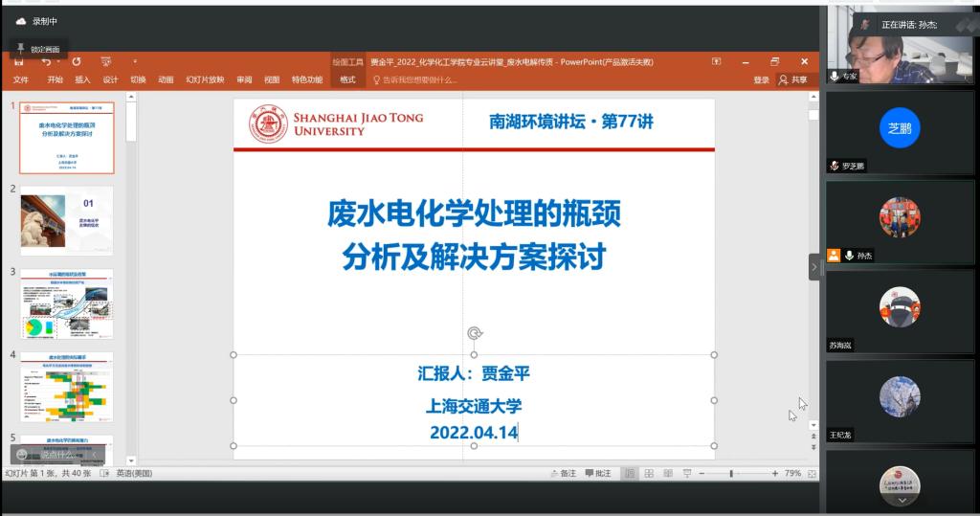Open Reading View from status bar

tap(666, 473)
